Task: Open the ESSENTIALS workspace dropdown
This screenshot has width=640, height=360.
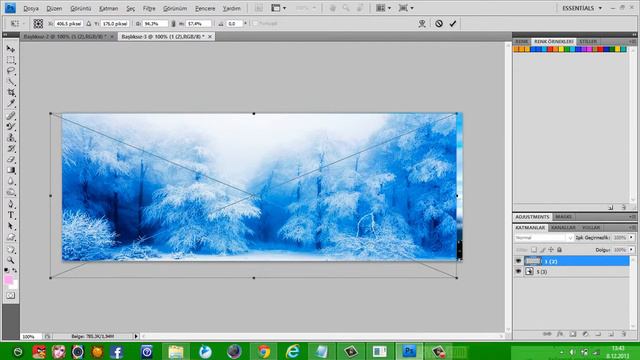Action: pos(582,8)
